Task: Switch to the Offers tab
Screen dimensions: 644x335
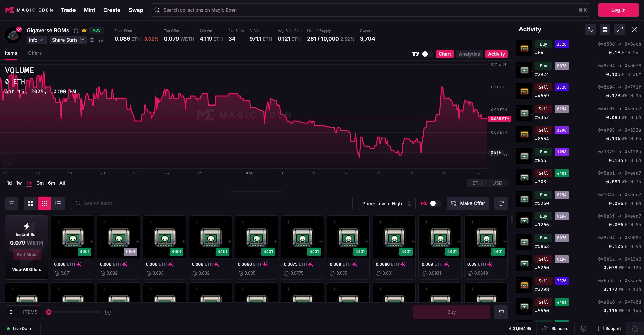Action: (35, 53)
